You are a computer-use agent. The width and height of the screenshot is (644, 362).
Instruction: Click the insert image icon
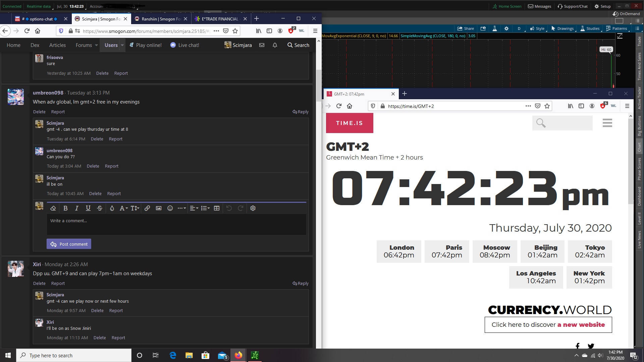point(159,208)
